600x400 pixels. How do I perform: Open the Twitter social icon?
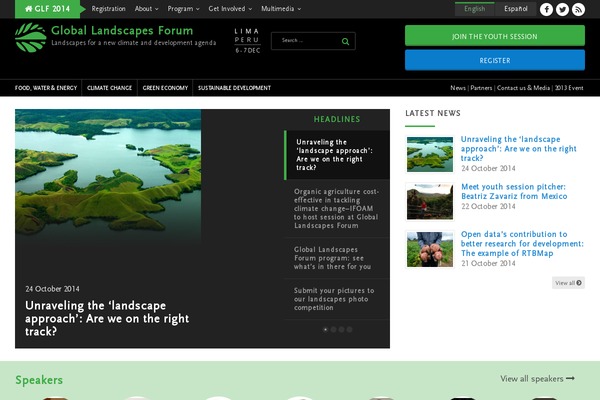[562, 9]
